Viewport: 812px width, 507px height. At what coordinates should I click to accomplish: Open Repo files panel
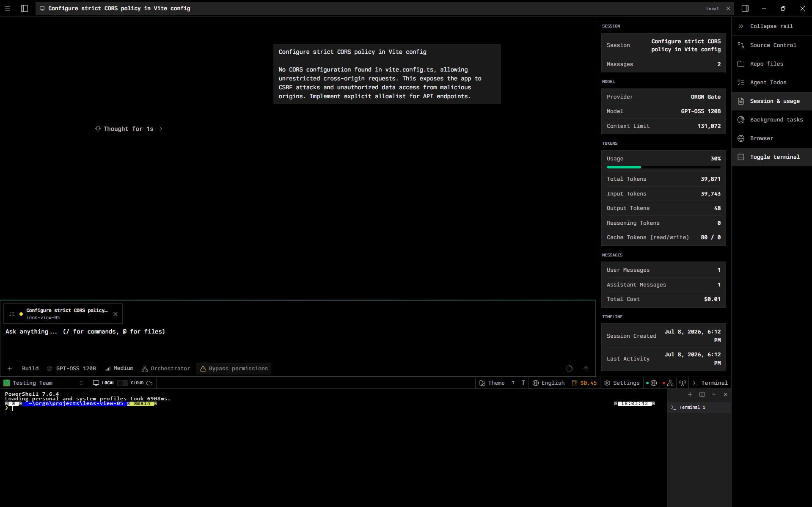771,64
